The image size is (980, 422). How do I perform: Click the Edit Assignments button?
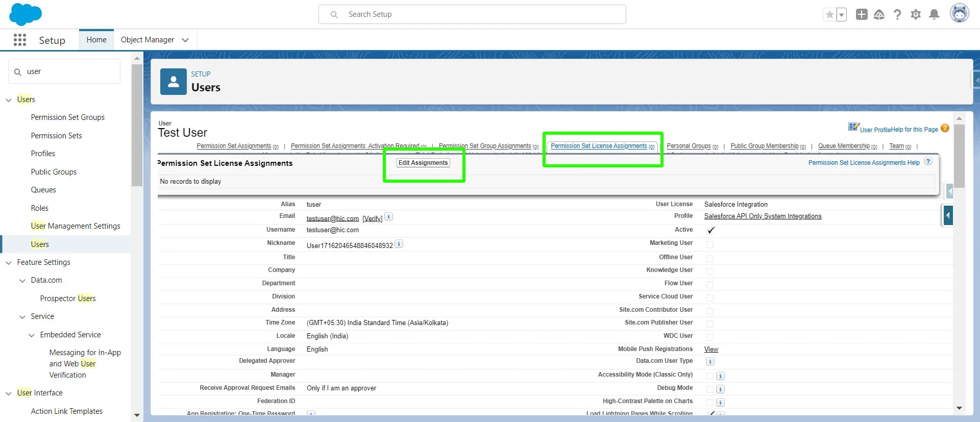pyautogui.click(x=423, y=163)
